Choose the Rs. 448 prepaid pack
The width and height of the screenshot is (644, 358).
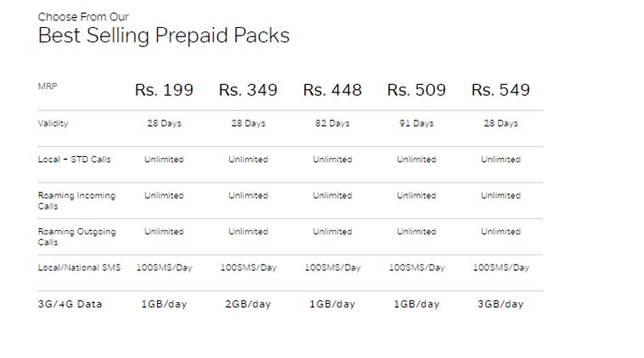pos(332,90)
